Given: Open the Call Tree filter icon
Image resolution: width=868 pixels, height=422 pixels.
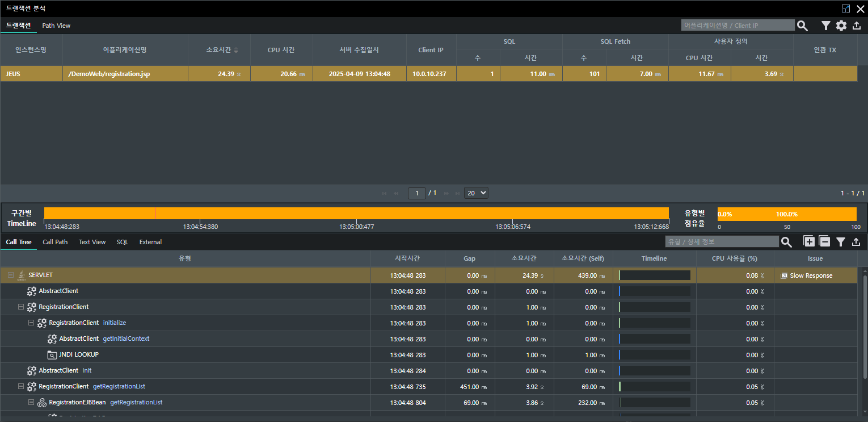Looking at the screenshot, I should coord(841,242).
